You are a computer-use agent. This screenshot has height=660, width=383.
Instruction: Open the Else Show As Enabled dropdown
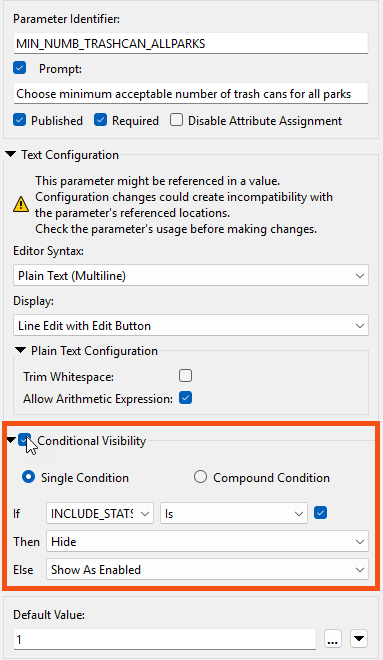[207, 570]
